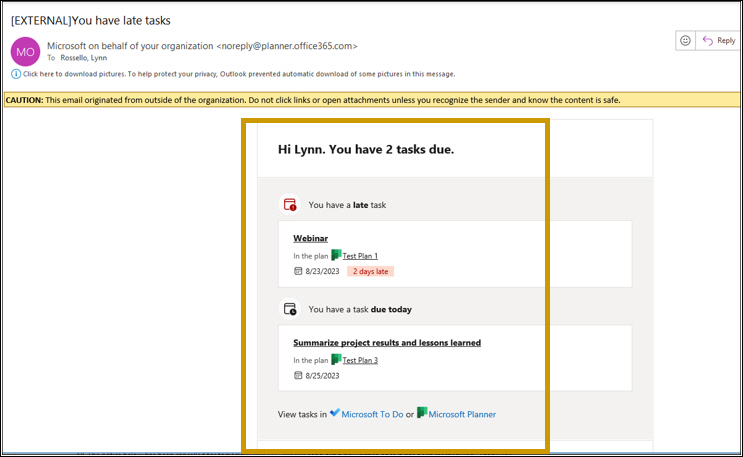Click the Planner icon next to Microsoft Planner
The height and width of the screenshot is (457, 743).
coord(422,412)
